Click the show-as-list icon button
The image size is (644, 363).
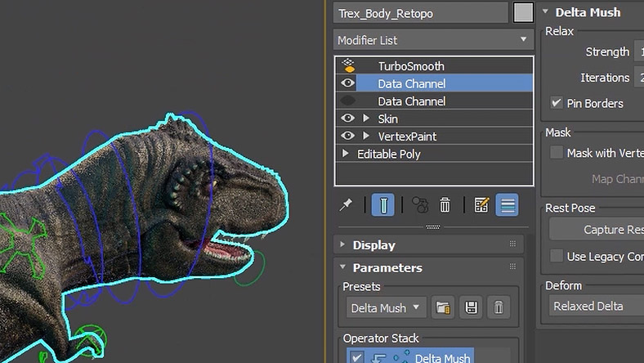point(508,204)
